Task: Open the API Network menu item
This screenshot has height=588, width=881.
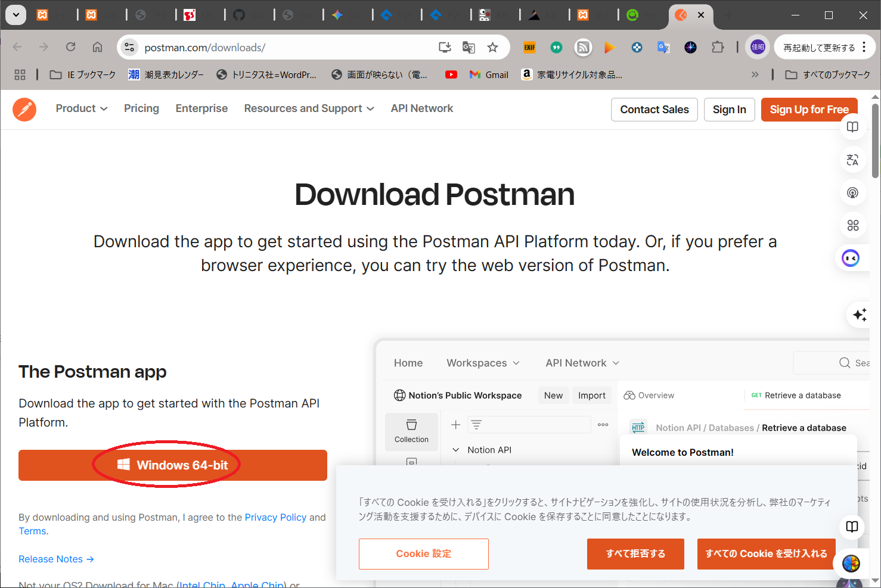Action: point(421,108)
